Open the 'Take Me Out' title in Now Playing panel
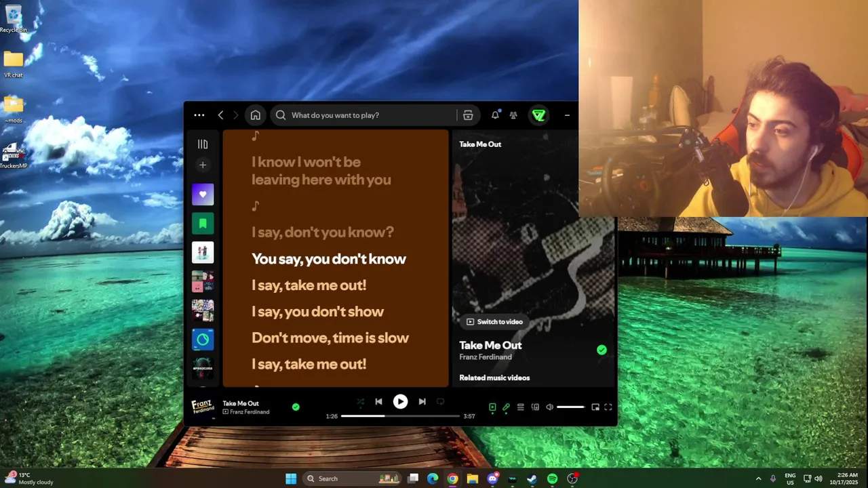This screenshot has width=868, height=488. tap(490, 346)
